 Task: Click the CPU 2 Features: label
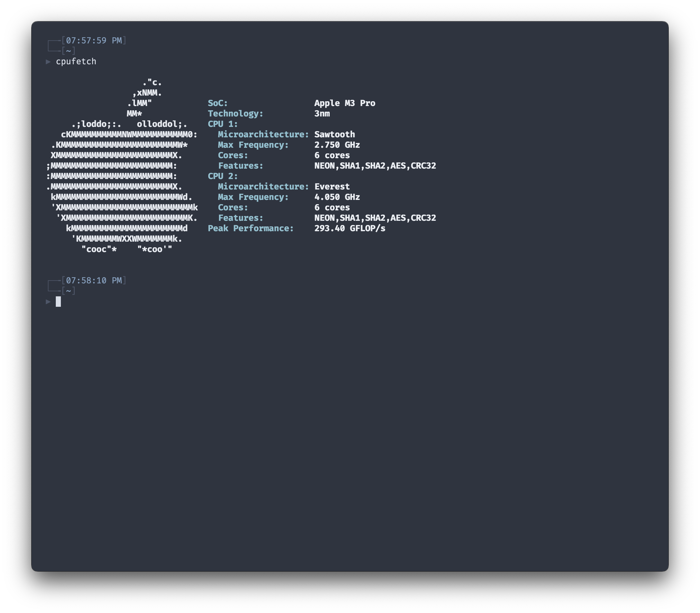pos(241,218)
